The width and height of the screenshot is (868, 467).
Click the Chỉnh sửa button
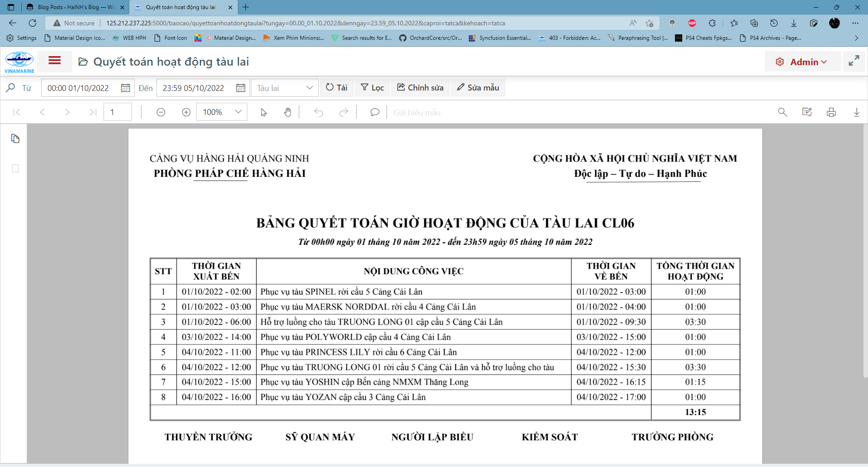pos(420,88)
